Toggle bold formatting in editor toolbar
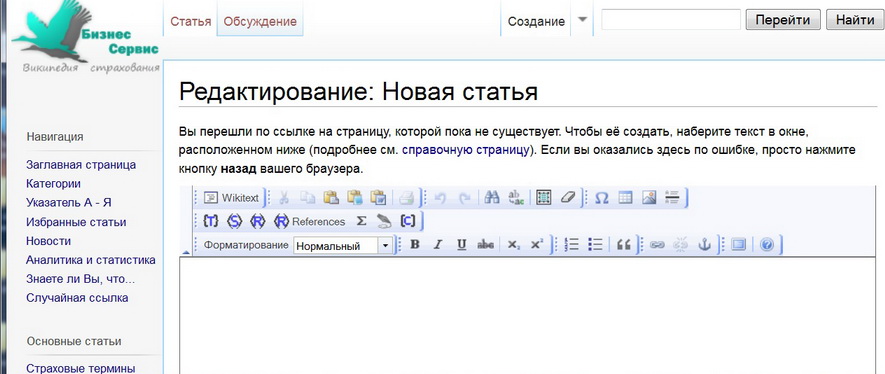This screenshot has height=374, width=885. [x=415, y=245]
